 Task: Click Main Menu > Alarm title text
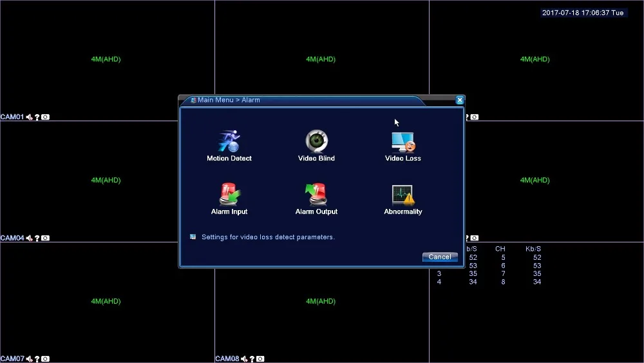[229, 100]
